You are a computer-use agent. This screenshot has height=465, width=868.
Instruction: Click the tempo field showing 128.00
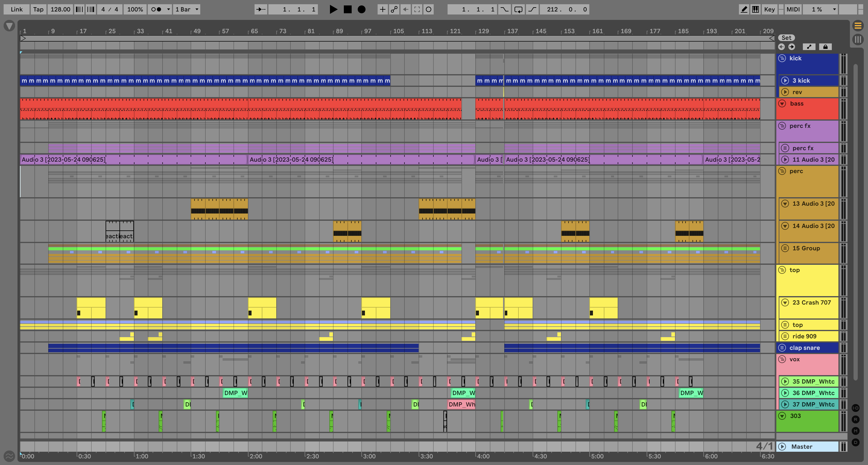(60, 9)
